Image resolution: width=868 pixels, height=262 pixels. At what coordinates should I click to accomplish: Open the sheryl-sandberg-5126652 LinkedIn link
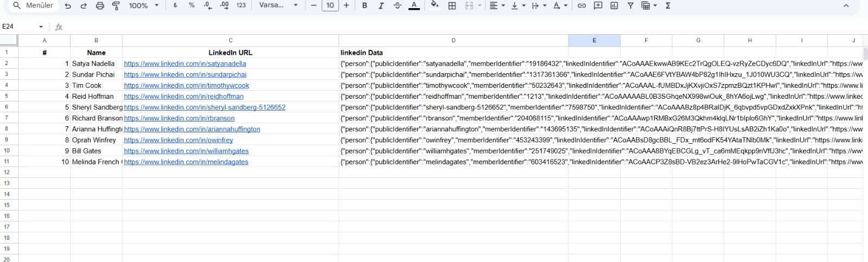point(205,107)
